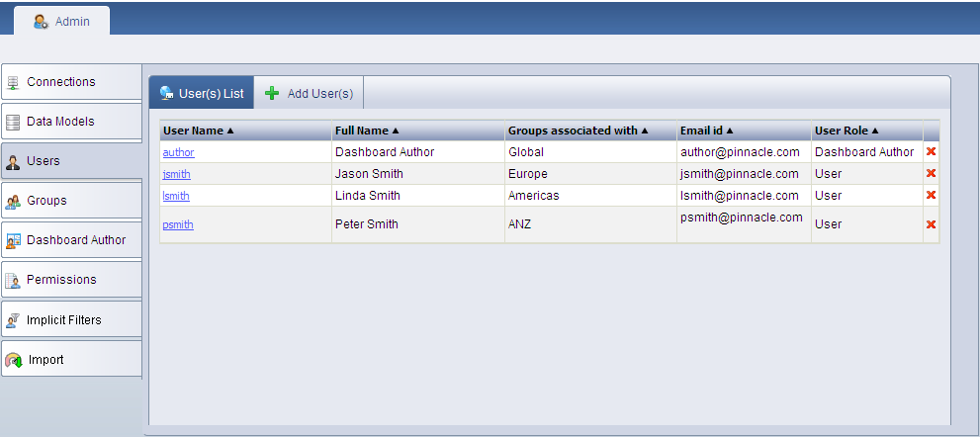This screenshot has height=437, width=980.
Task: Sort by Groups associated with column
Action: (578, 131)
